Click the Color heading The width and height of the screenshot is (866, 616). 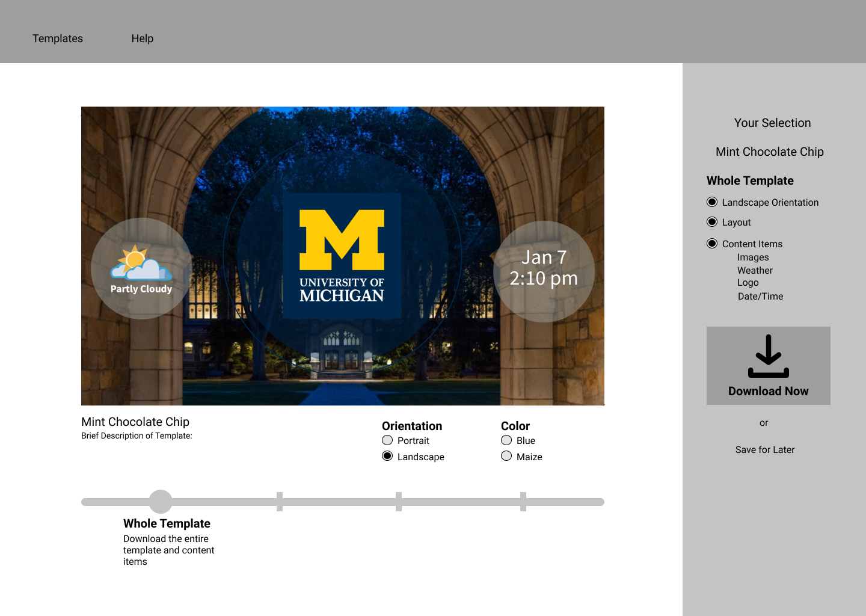point(515,426)
